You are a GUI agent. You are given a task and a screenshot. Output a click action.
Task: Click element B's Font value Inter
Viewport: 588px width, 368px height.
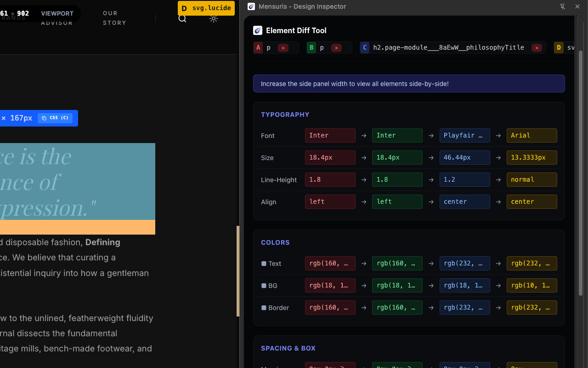[x=397, y=135]
